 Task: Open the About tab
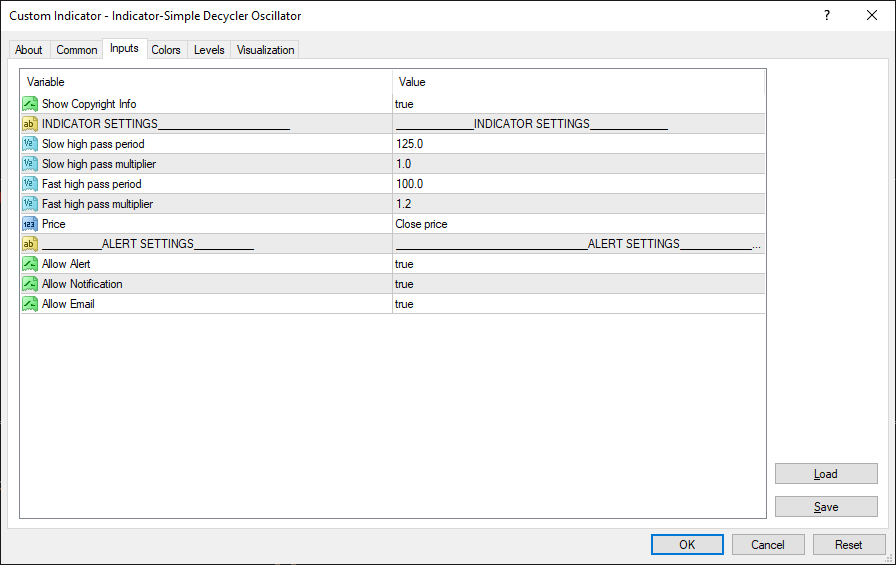pos(29,50)
